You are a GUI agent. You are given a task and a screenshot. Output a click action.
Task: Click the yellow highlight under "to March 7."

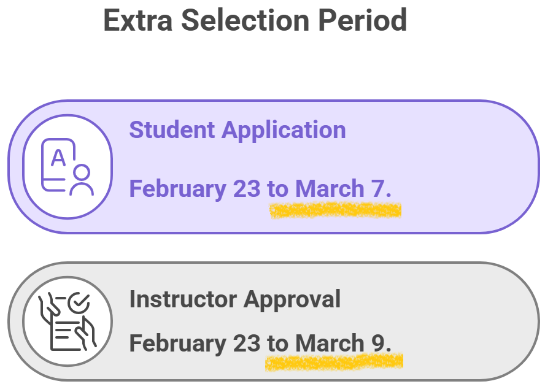[335, 211]
